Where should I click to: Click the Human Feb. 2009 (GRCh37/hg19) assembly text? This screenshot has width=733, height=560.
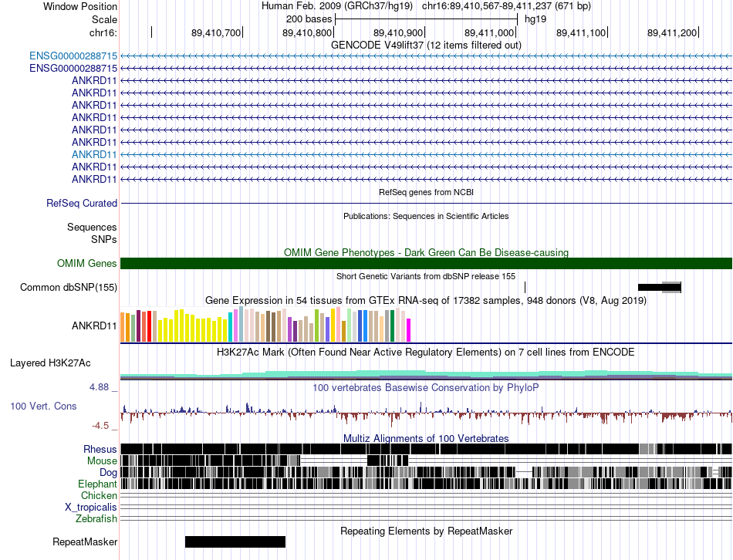tap(337, 6)
